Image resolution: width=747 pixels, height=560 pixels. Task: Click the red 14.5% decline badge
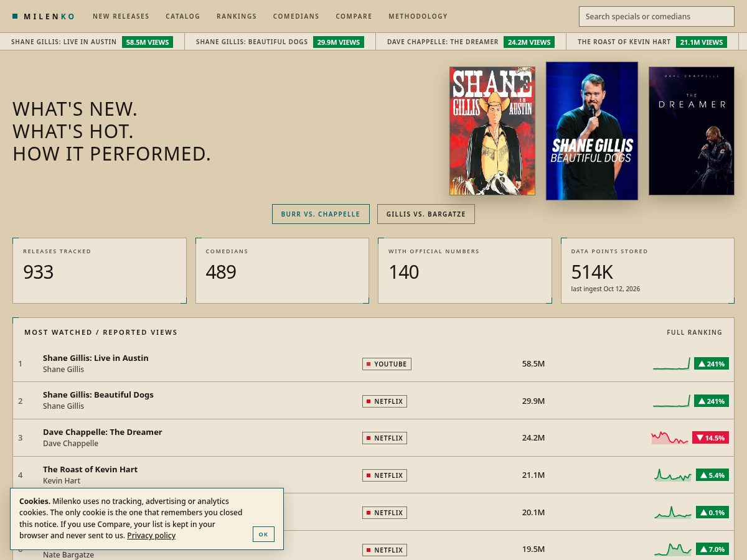point(710,438)
